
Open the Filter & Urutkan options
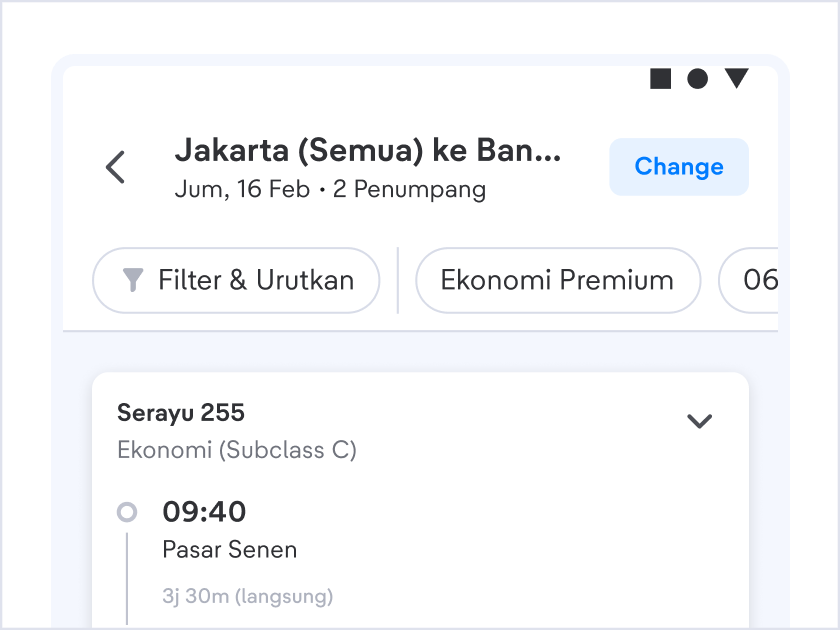click(236, 281)
